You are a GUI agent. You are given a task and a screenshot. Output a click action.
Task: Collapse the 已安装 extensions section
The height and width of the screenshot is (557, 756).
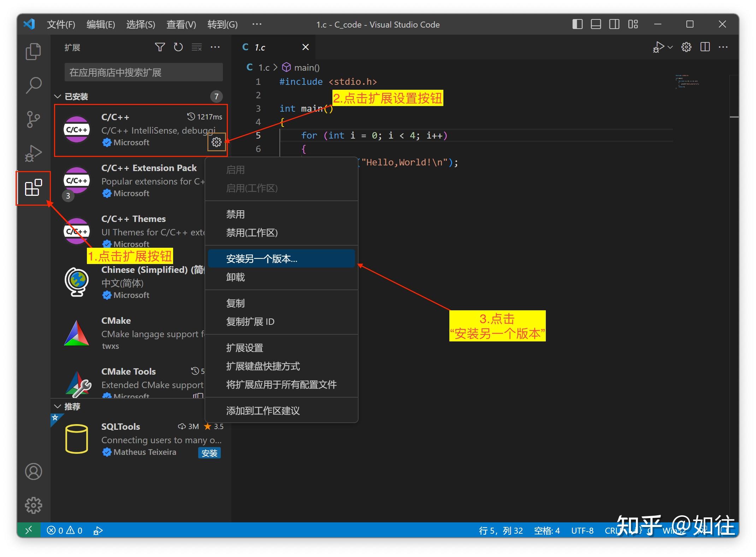point(58,96)
